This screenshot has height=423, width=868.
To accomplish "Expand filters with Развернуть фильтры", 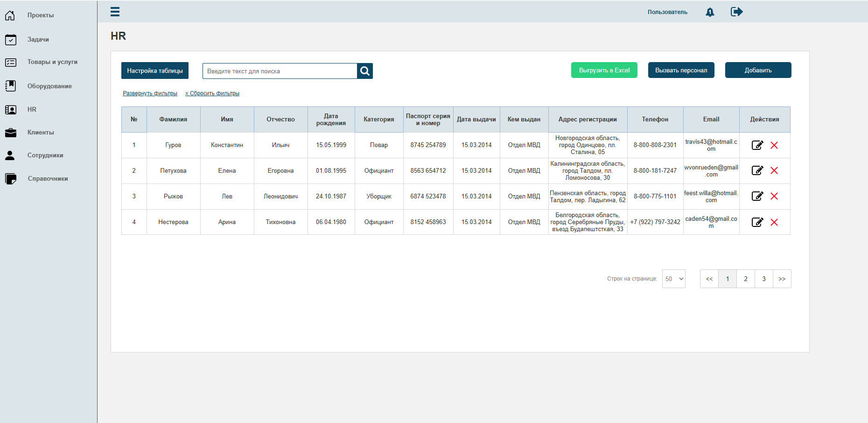I will pyautogui.click(x=150, y=93).
